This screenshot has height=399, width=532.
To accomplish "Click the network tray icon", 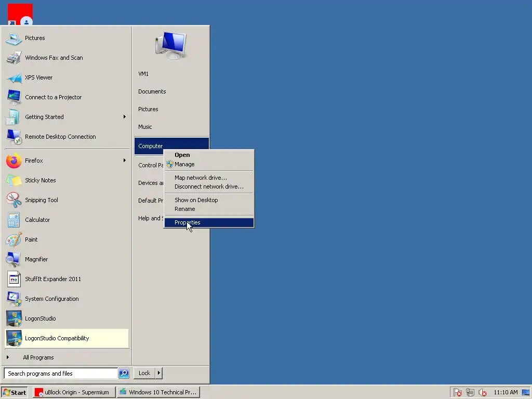I will pos(470,392).
